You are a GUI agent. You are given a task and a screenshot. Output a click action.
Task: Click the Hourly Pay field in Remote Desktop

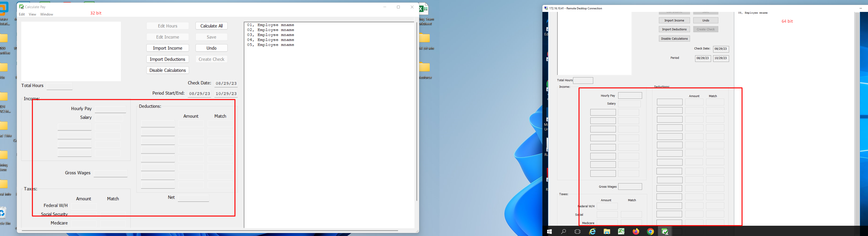click(x=630, y=96)
